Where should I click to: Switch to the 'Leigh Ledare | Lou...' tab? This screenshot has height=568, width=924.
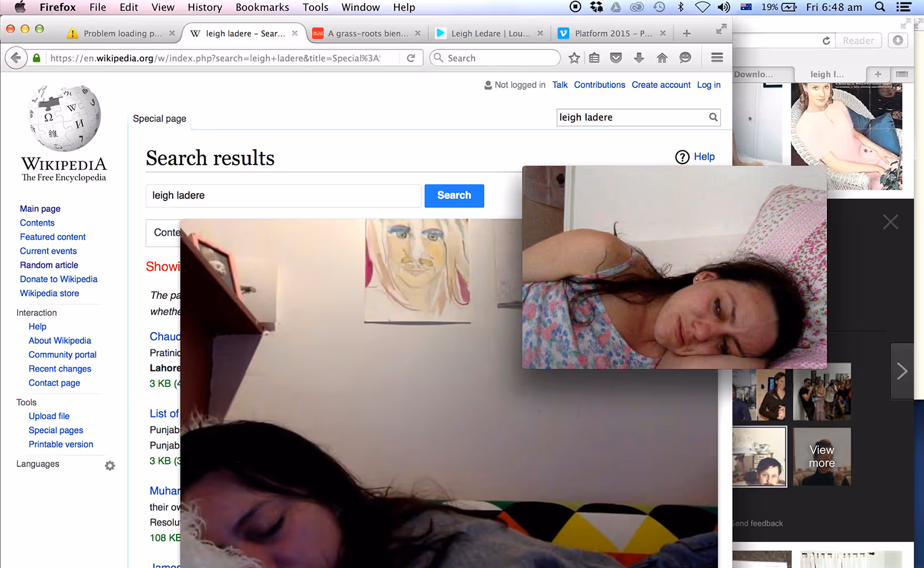point(491,34)
